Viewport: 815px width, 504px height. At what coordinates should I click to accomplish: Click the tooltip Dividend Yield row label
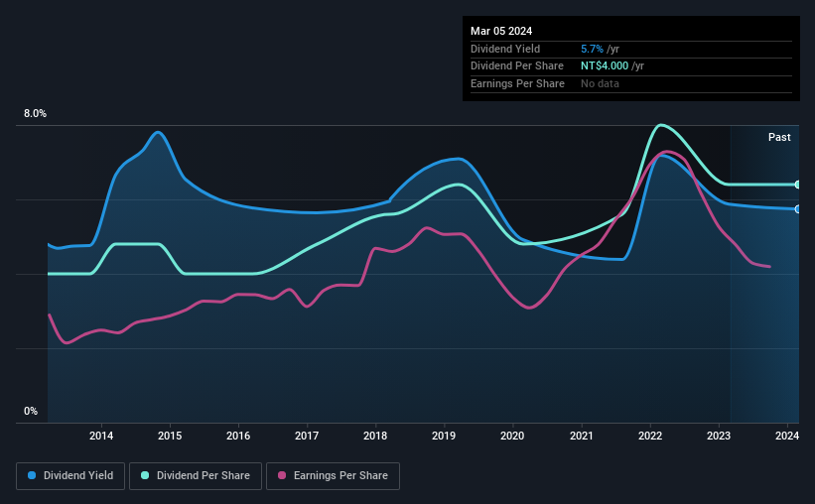tap(505, 49)
